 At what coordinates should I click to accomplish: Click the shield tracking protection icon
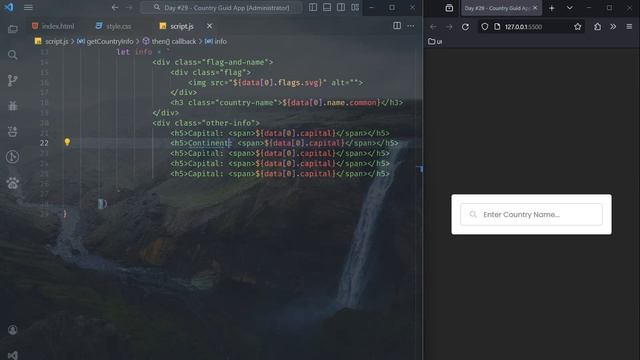(x=484, y=27)
